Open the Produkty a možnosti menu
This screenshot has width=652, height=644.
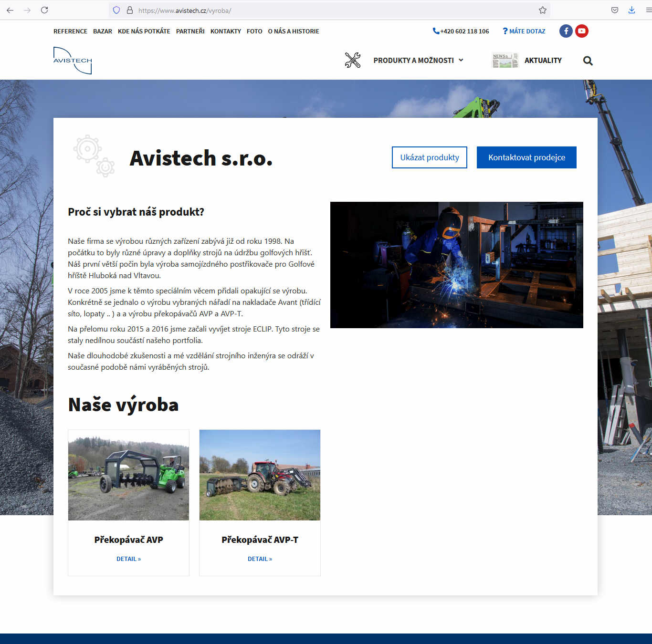tap(413, 61)
